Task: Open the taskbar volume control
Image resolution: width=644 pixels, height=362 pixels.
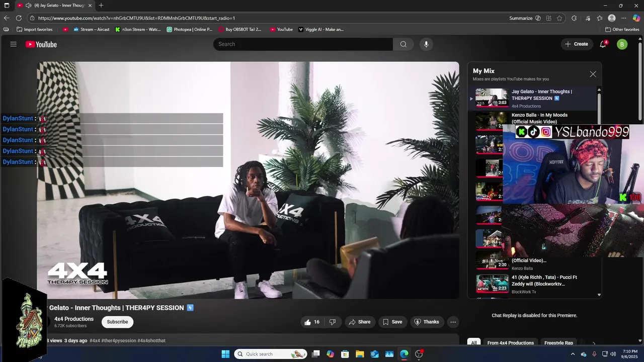Action: pos(613,354)
